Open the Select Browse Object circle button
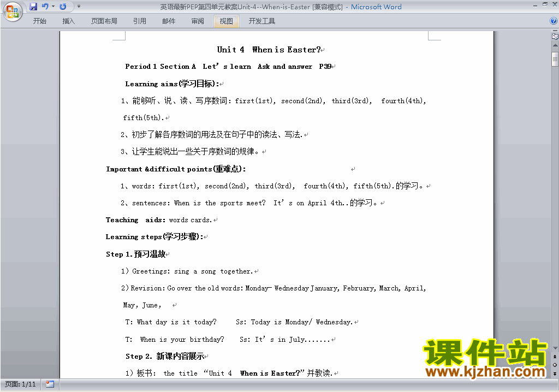559x392 pixels. [x=555, y=365]
